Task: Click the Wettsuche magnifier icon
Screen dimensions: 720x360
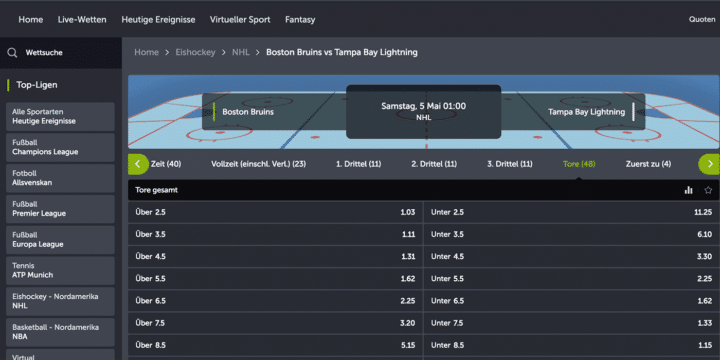Action: click(x=12, y=53)
